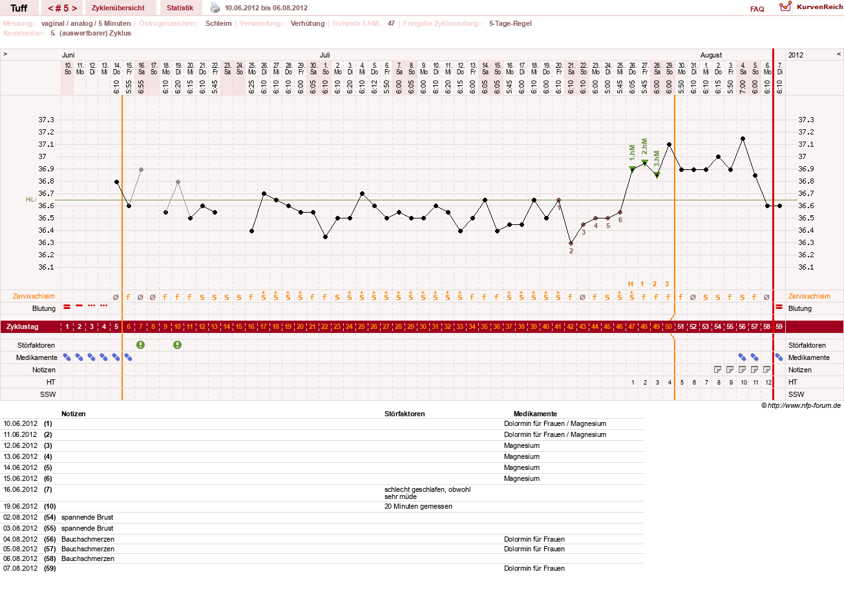This screenshot has width=844, height=616.
Task: Open the Notizen note icon on cycle day 57
Action: coord(754,370)
